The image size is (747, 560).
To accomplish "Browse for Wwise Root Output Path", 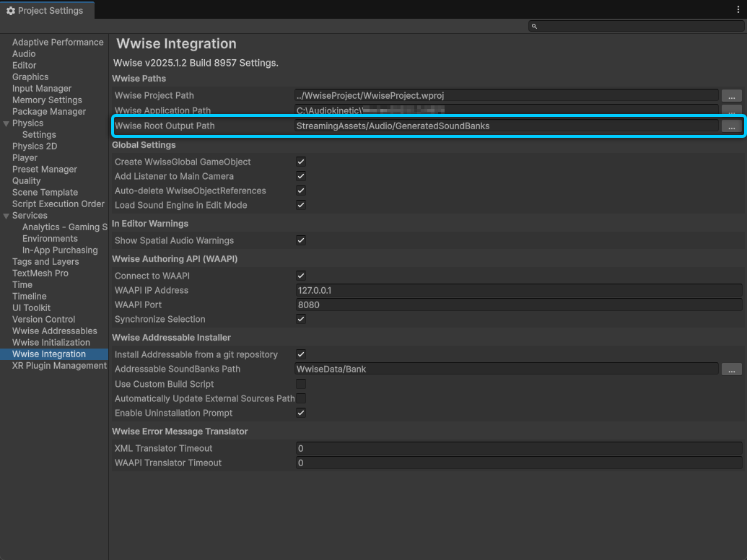I will tap(731, 126).
